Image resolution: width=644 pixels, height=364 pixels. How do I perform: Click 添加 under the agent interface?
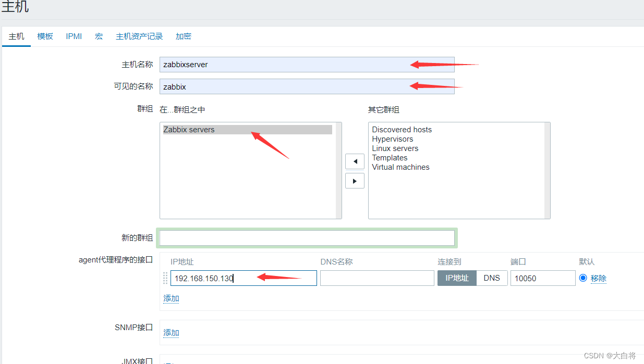[x=171, y=298]
